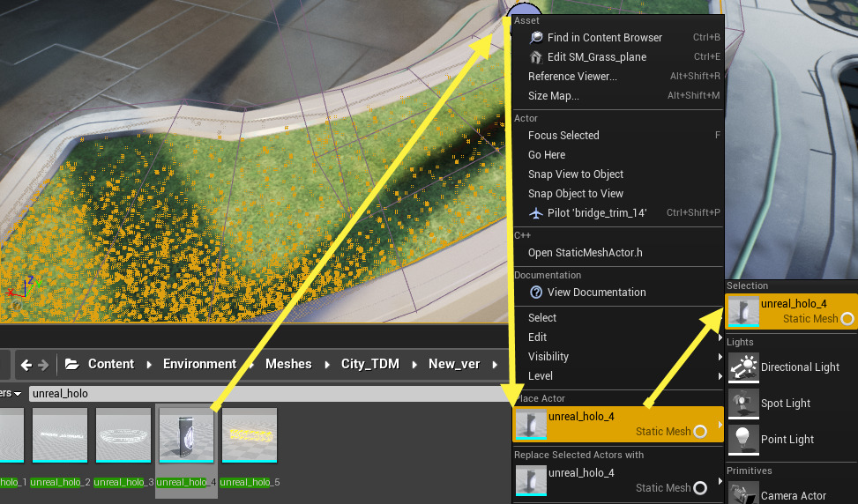Viewport: 858px width, 504px height.
Task: Select the unreal_holo_5 asset thumbnail
Action: pyautogui.click(x=250, y=435)
